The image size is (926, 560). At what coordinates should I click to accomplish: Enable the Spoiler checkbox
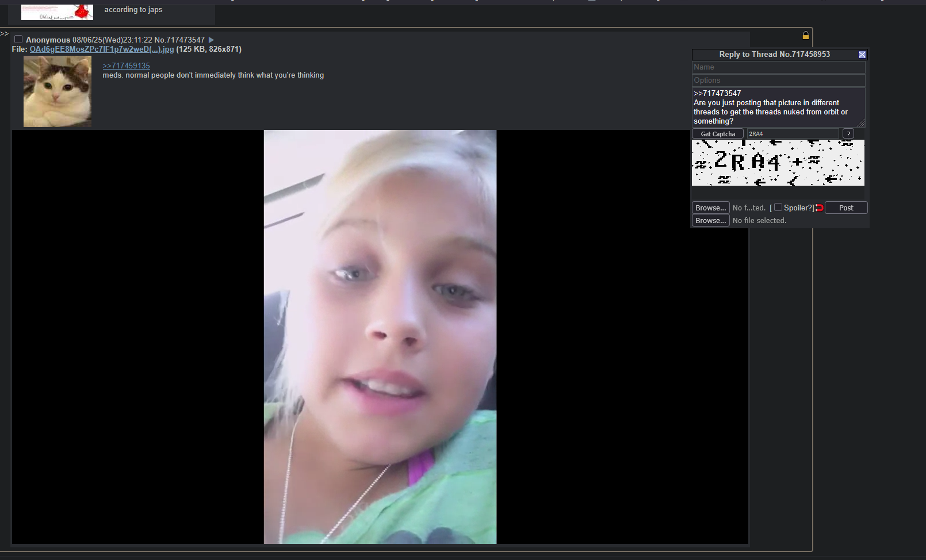tap(778, 207)
